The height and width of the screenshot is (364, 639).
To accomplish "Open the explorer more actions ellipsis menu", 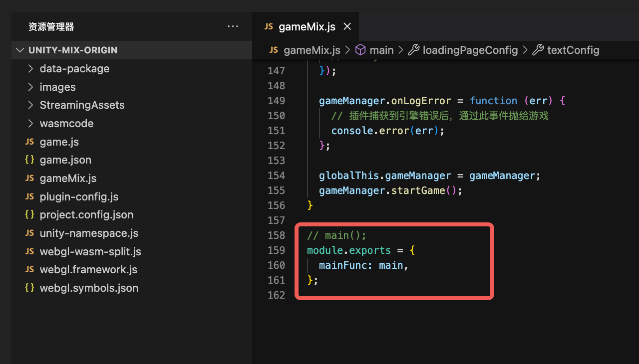I will tap(233, 26).
